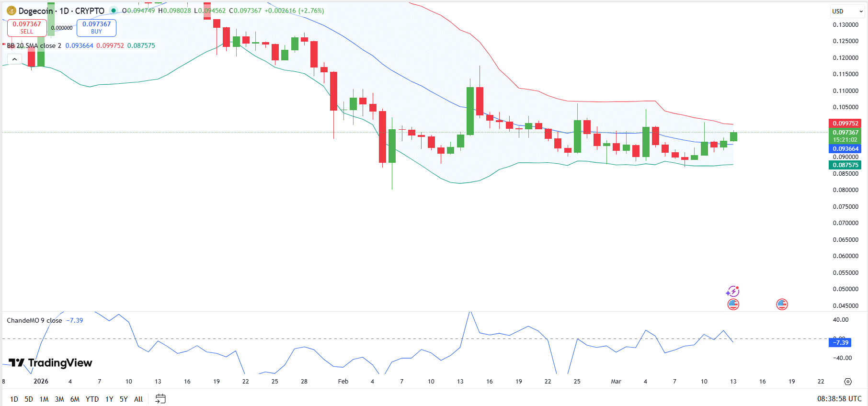Click the Dogecoin coin logo icon
This screenshot has height=406, width=868.
coord(11,11)
